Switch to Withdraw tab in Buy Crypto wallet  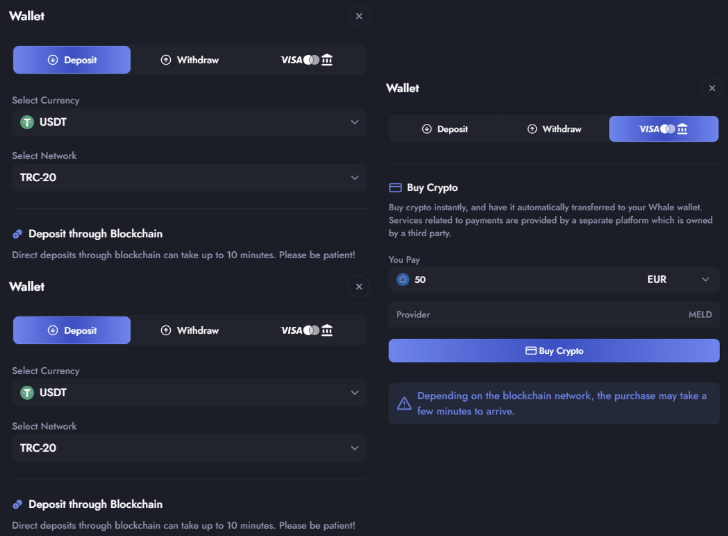click(x=554, y=129)
